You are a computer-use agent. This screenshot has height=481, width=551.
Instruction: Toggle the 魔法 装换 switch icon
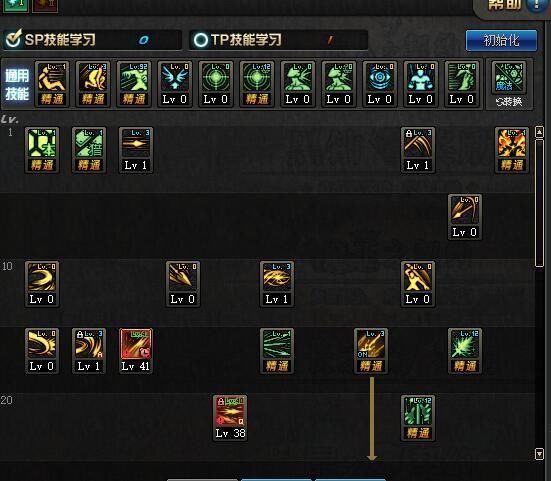coord(509,85)
